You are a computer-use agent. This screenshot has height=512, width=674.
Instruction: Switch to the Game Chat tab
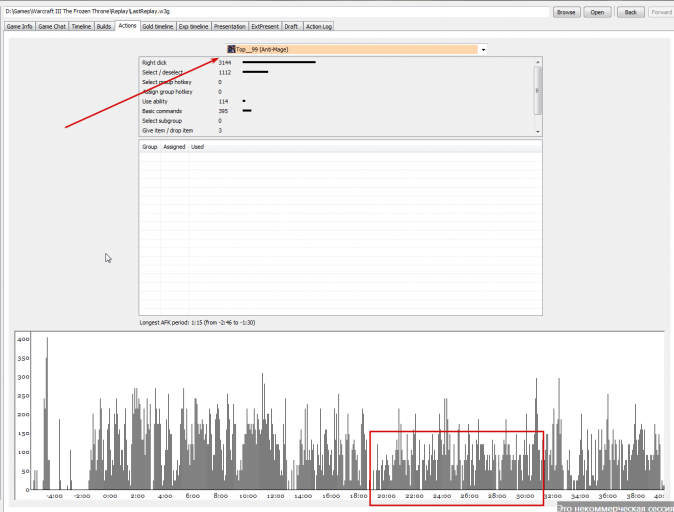pyautogui.click(x=52, y=26)
